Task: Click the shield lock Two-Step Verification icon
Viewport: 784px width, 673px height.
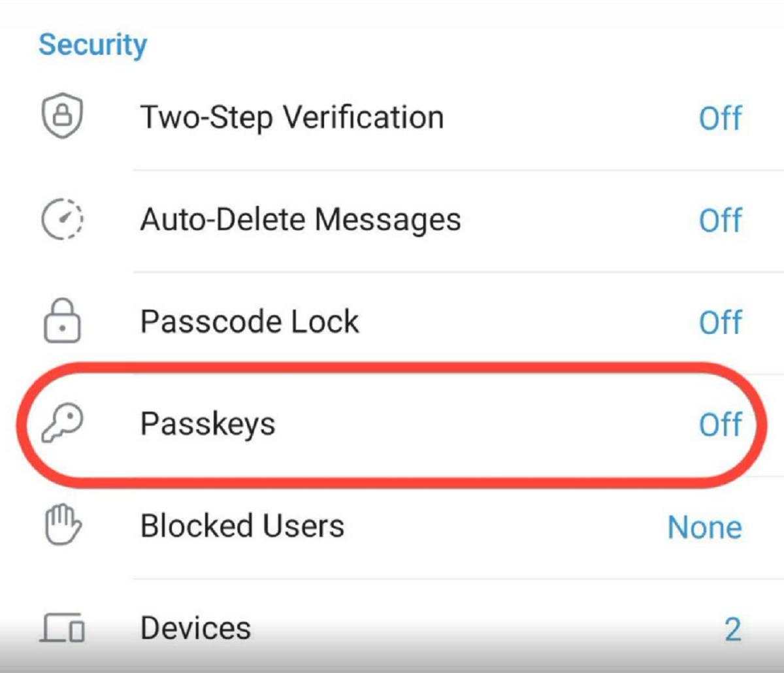Action: click(62, 118)
